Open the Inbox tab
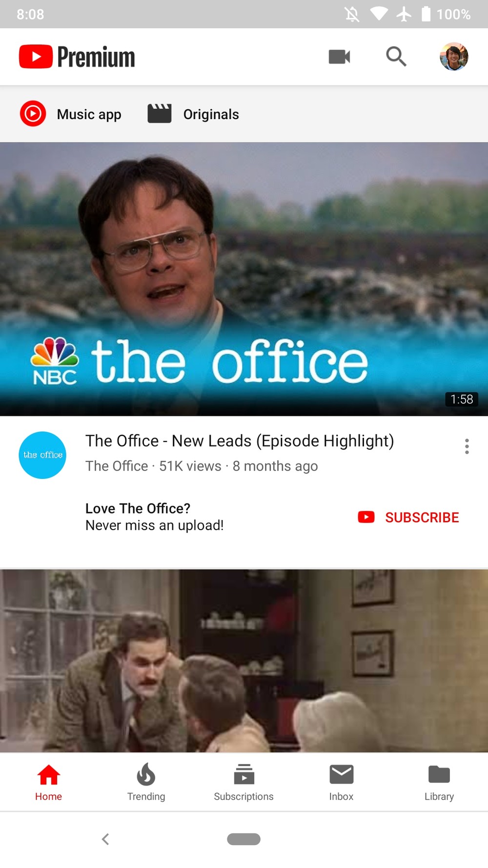Viewport: 488px width, 868px height. 341,782
